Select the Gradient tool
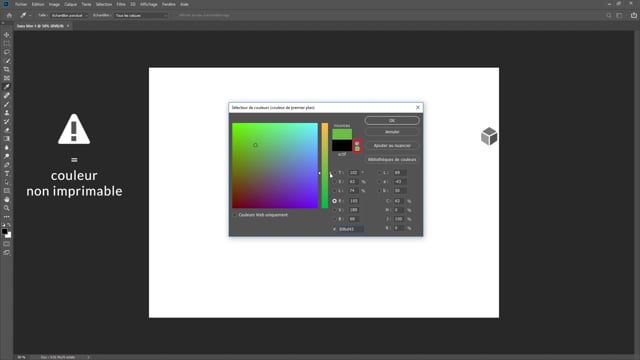The image size is (640, 360). 7,139
